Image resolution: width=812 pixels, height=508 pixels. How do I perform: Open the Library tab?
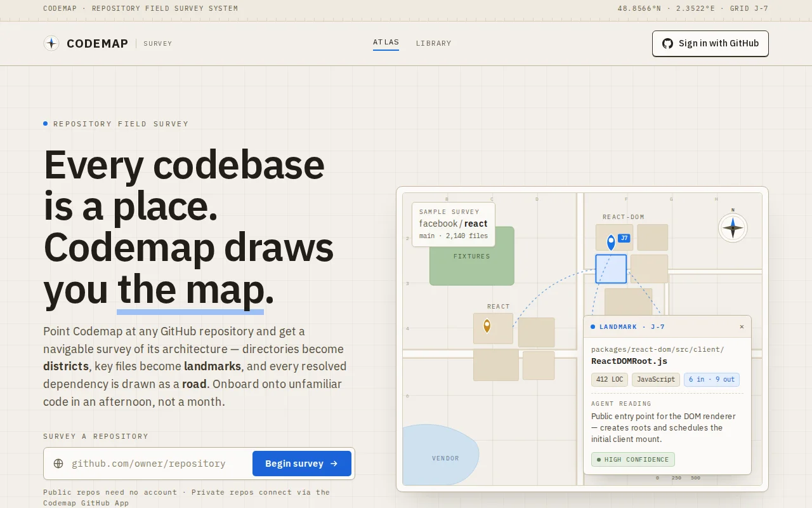(434, 43)
